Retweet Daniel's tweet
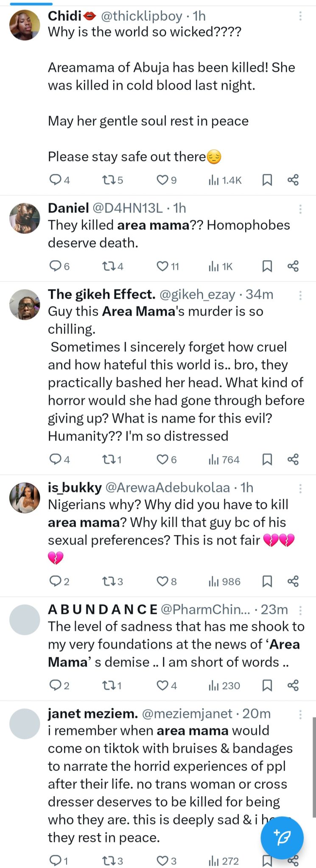Screen dimensions: 316x868 pos(108,266)
